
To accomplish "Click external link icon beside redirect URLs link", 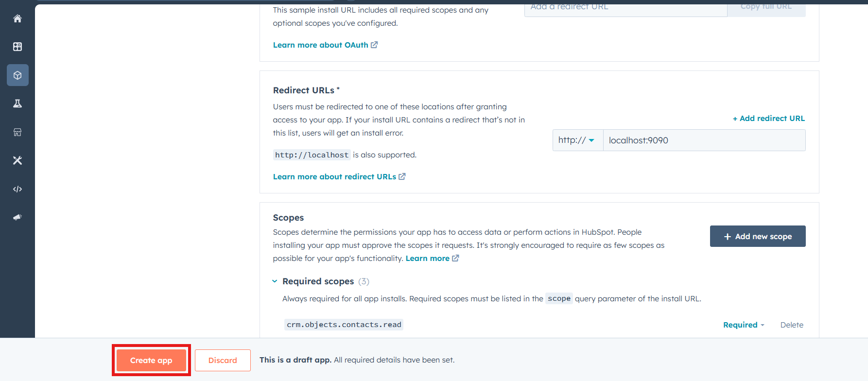I will [x=402, y=176].
